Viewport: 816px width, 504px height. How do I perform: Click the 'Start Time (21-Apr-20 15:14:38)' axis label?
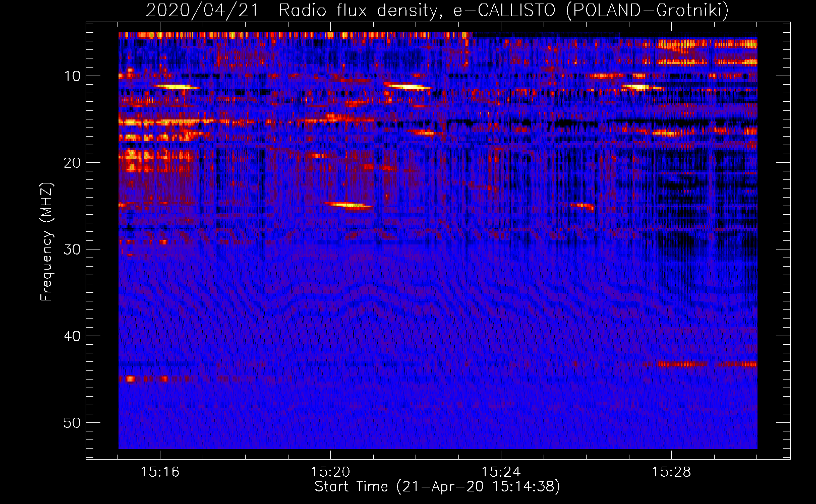pyautogui.click(x=437, y=487)
